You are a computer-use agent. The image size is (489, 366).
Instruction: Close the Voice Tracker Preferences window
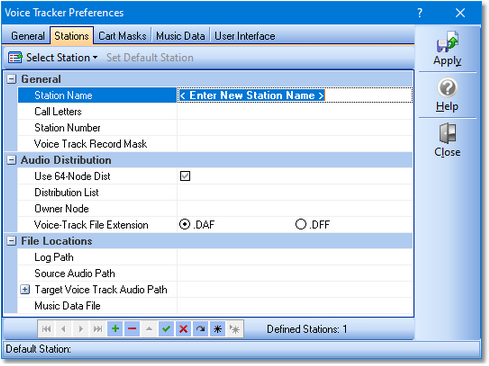coord(460,13)
